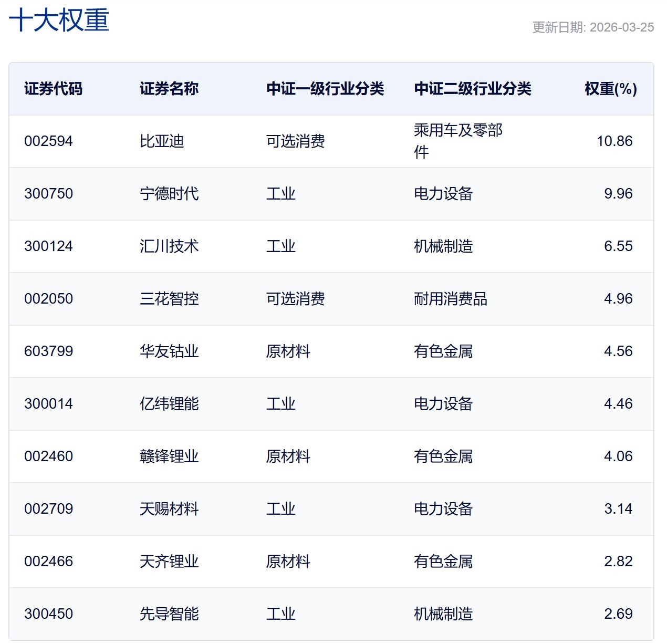
Task: Select security code 002460
Action: pos(48,456)
